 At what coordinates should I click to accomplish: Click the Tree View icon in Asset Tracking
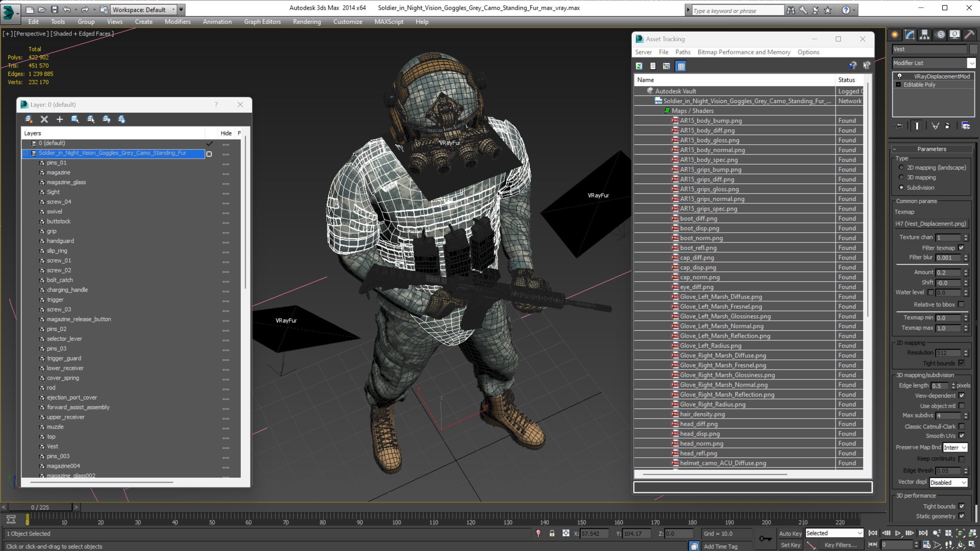(666, 66)
